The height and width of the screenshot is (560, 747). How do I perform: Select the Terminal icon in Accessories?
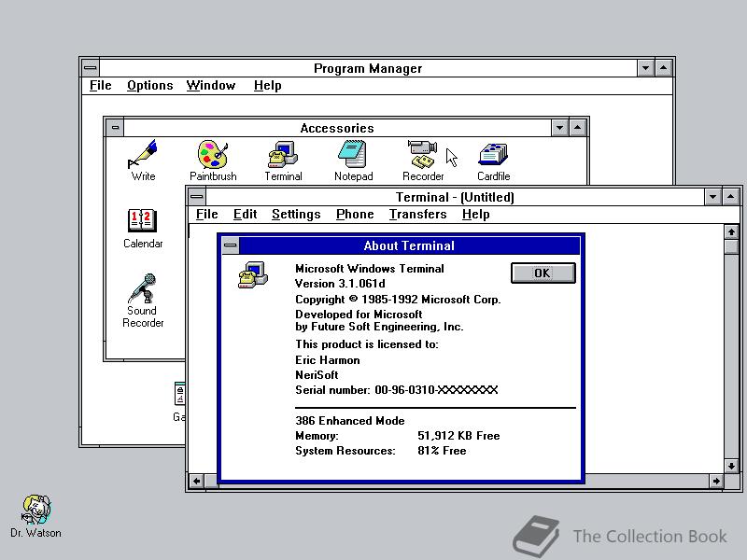283,160
